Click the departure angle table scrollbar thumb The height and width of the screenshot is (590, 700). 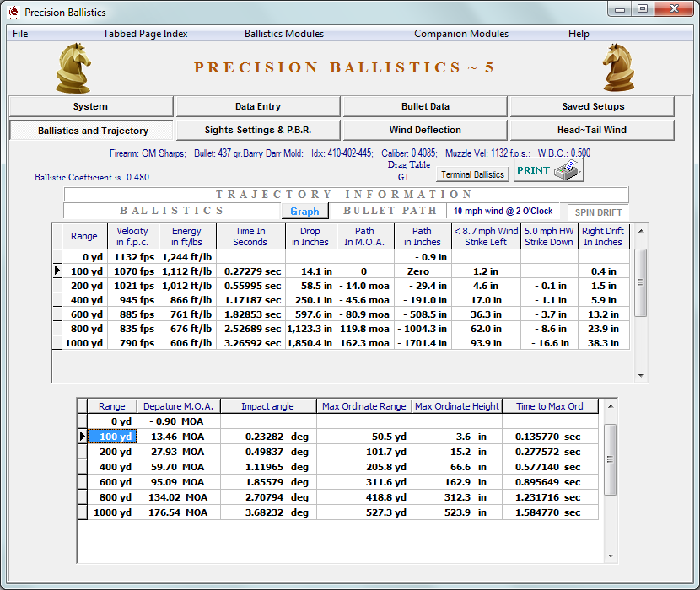coord(611,459)
